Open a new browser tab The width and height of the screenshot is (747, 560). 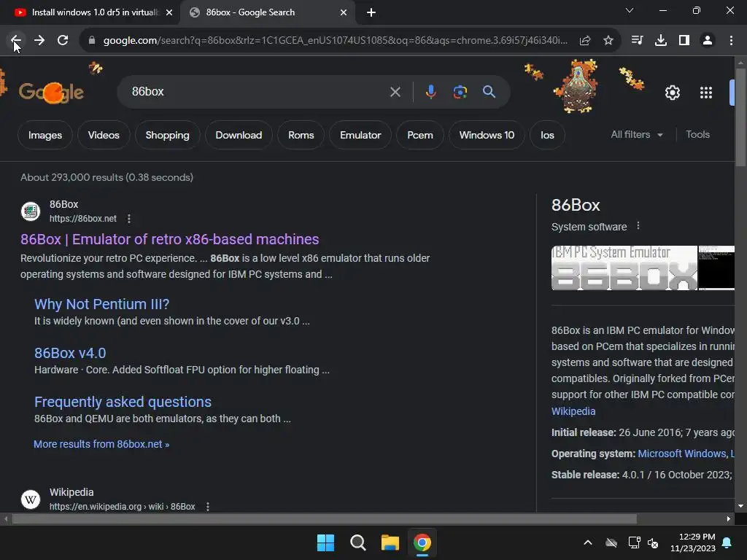pyautogui.click(x=371, y=13)
